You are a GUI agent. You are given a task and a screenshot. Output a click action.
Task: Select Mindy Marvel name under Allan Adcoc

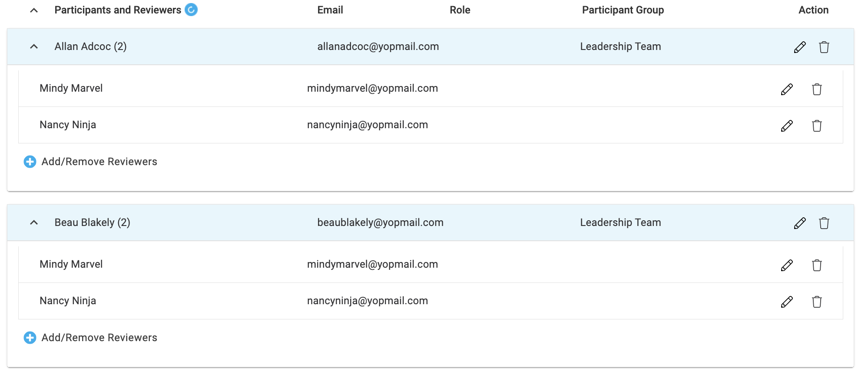(71, 88)
